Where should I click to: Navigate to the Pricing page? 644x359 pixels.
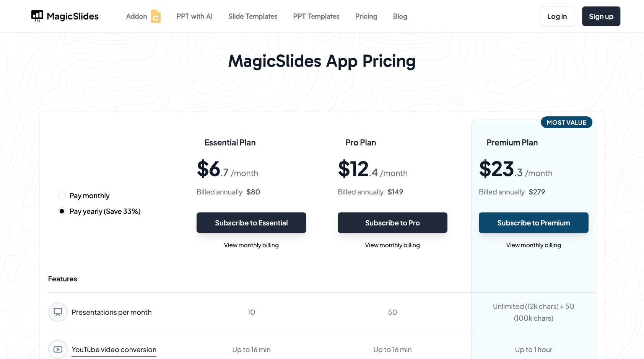pyautogui.click(x=366, y=16)
